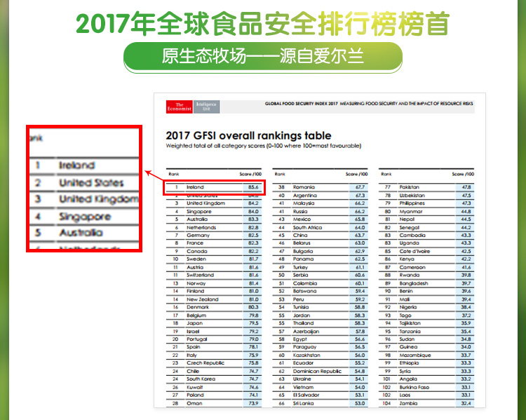This screenshot has height=420, width=526.
Task: Click Ireland's score of 85.6
Action: (x=253, y=187)
